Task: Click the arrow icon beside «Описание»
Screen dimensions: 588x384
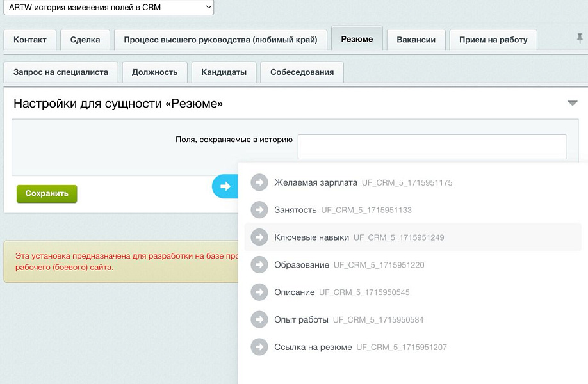Action: [259, 292]
